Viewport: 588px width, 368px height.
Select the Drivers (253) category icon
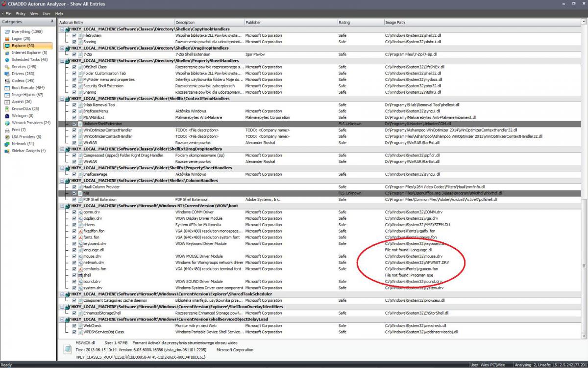point(7,74)
